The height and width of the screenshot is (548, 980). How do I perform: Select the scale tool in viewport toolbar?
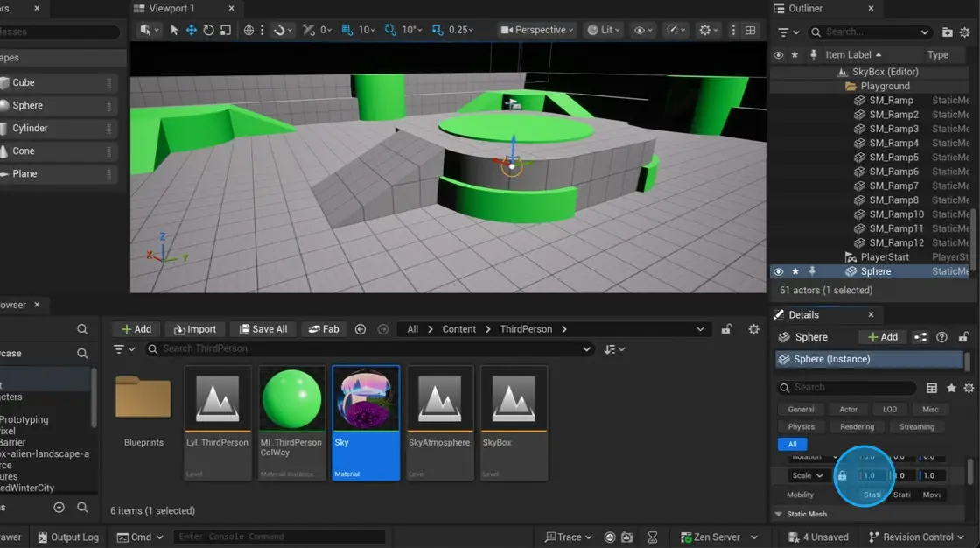pyautogui.click(x=226, y=30)
